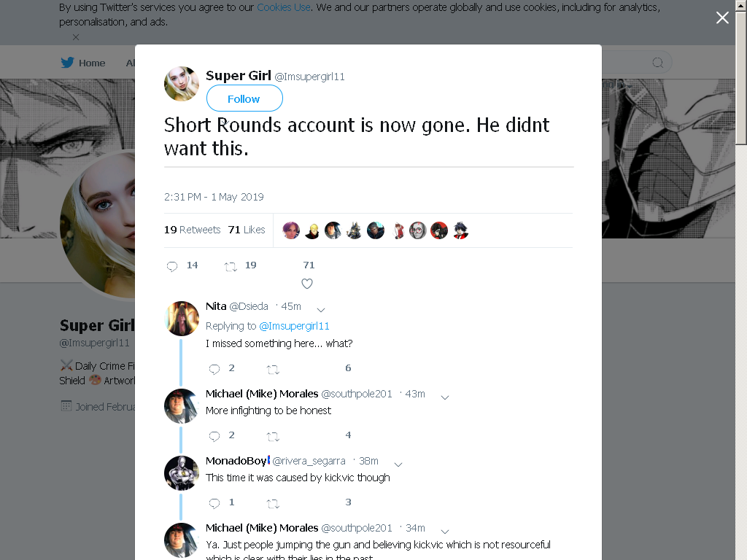
Task: Follow Super Girl with the Follow button
Action: (x=244, y=98)
